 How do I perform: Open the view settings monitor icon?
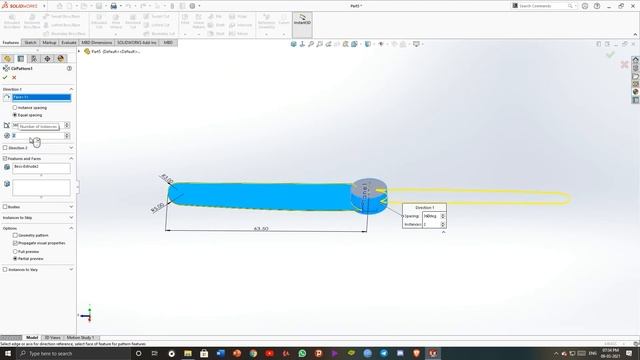416,44
